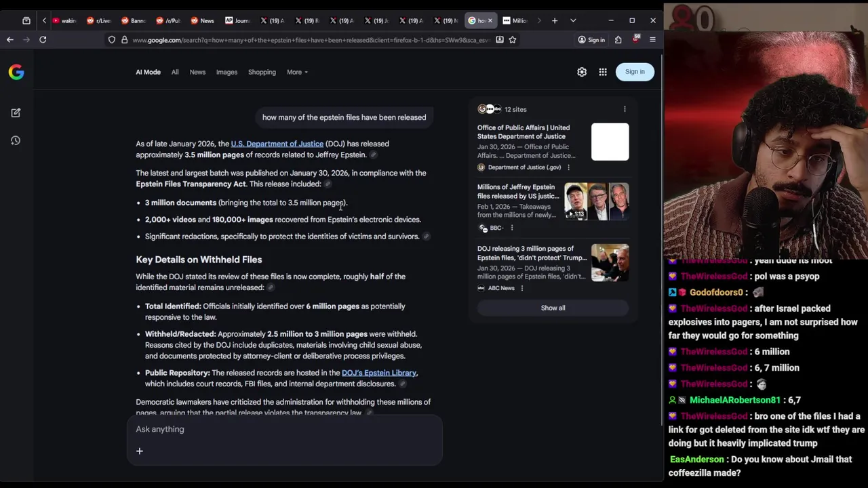868x488 pixels.
Task: Open the Firefox hamburger application menu
Action: pos(652,40)
